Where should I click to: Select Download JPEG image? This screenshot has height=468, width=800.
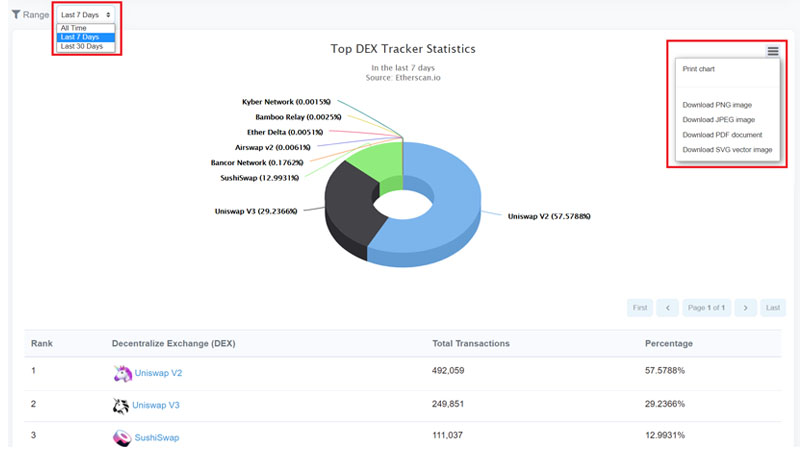pyautogui.click(x=718, y=119)
